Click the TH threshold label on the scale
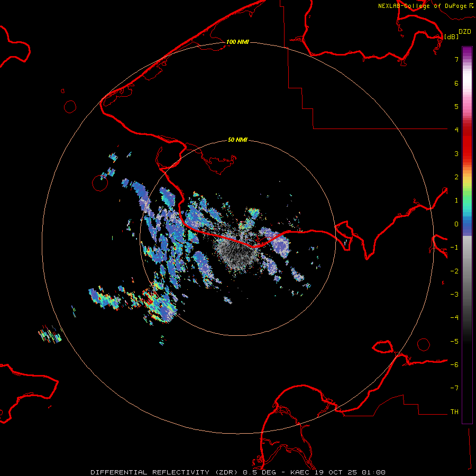 (454, 412)
